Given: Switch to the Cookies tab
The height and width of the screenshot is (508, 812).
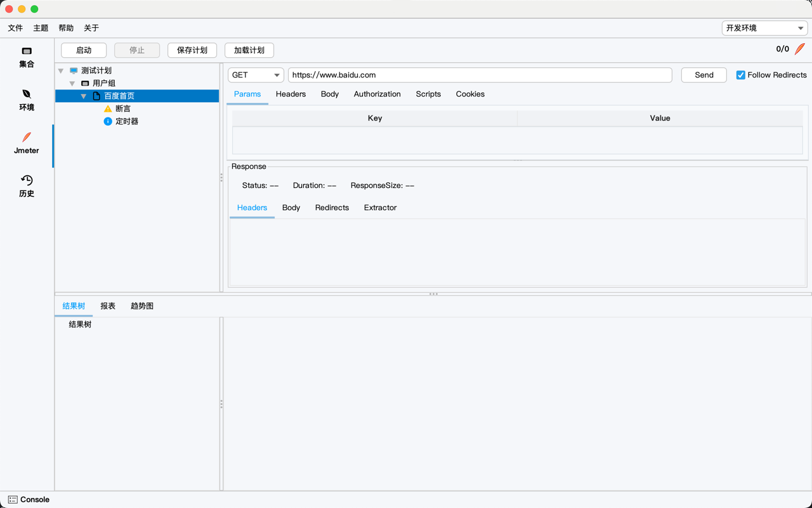Looking at the screenshot, I should [x=470, y=94].
